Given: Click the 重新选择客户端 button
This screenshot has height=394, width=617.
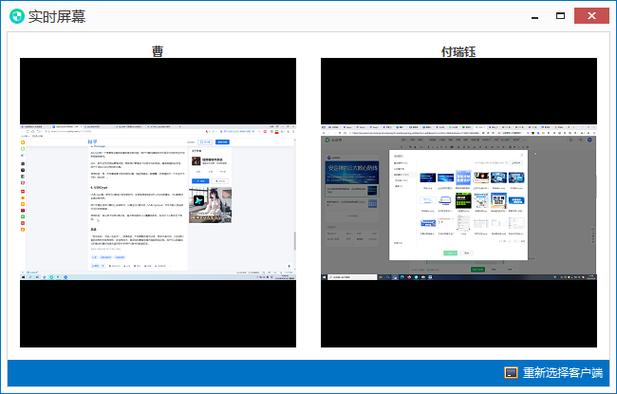Looking at the screenshot, I should (553, 372).
